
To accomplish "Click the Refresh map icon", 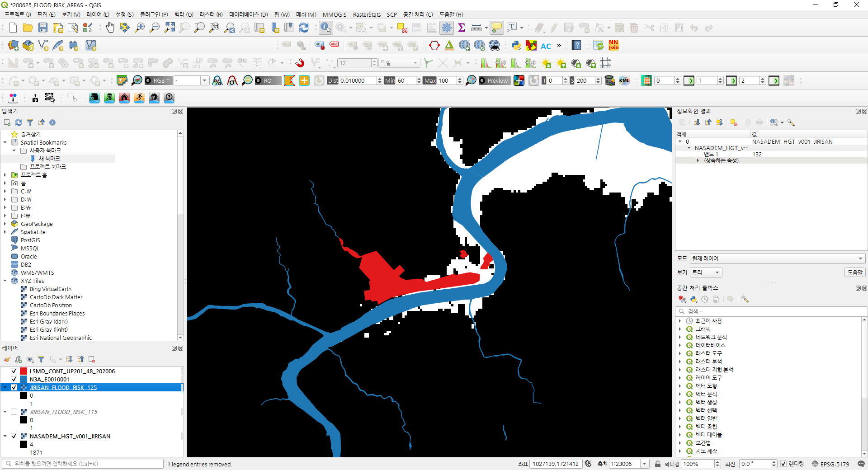I will [304, 28].
